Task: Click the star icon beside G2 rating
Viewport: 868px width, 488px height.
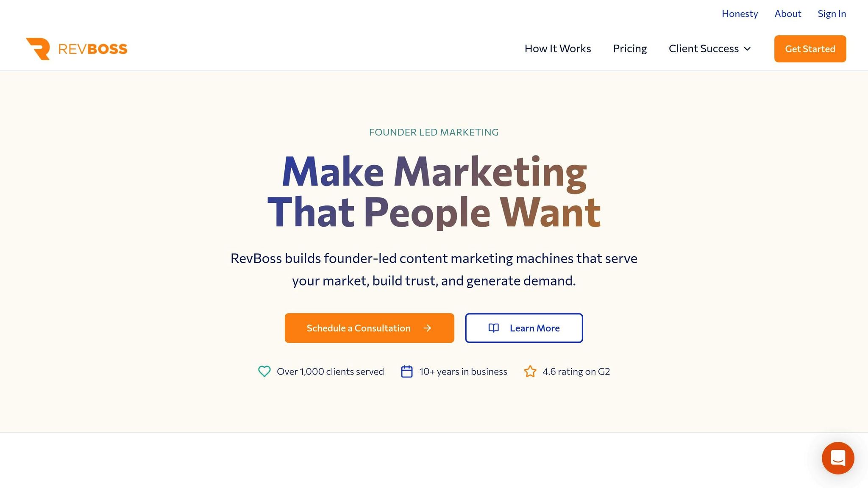Action: point(530,372)
